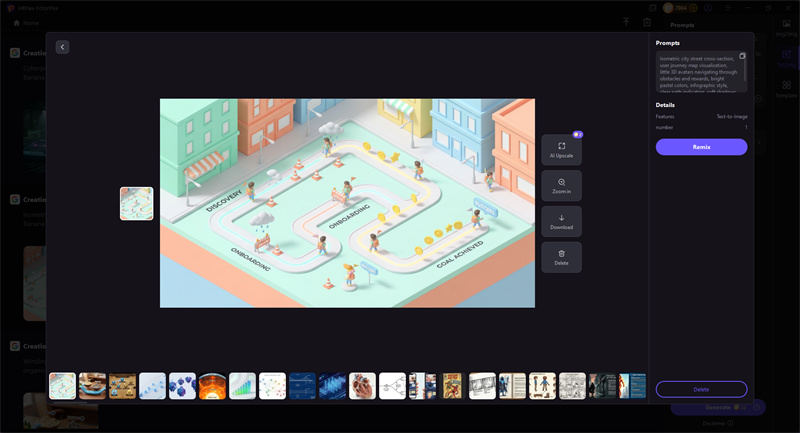Open the comic book cover thumbnail

coord(453,386)
